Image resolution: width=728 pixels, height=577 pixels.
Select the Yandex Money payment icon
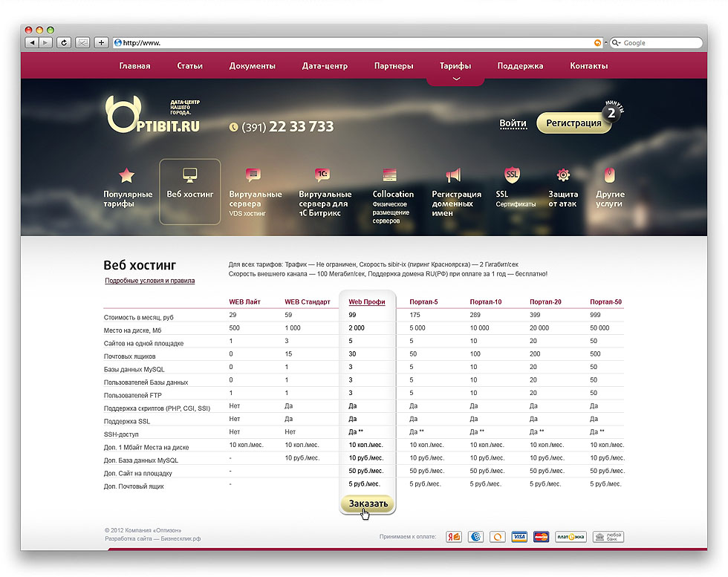click(454, 537)
